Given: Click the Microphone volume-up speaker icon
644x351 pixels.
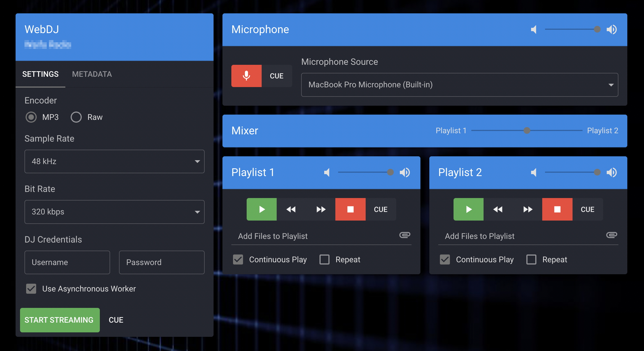Looking at the screenshot, I should pyautogui.click(x=612, y=29).
